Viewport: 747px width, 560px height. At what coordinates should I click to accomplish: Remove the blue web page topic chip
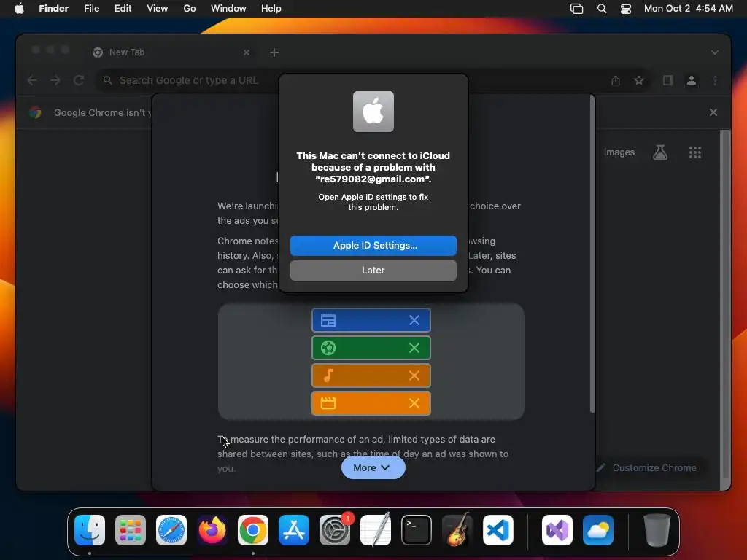[x=414, y=321]
